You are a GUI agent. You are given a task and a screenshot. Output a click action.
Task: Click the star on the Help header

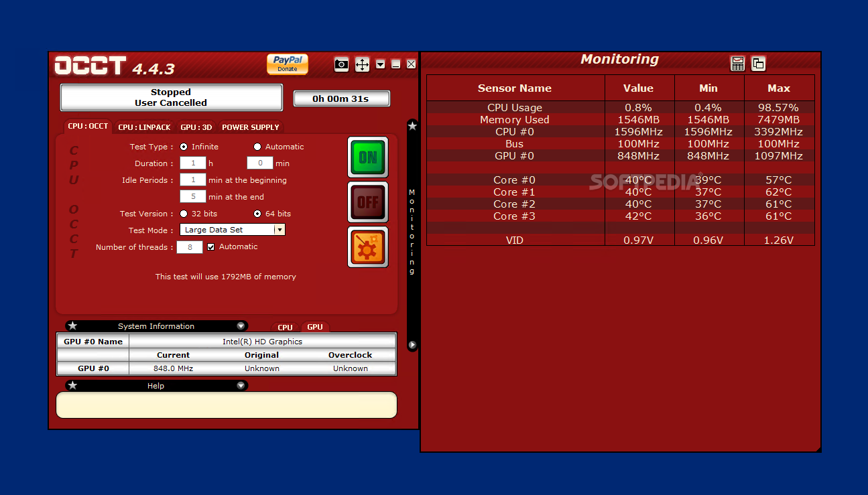point(73,386)
